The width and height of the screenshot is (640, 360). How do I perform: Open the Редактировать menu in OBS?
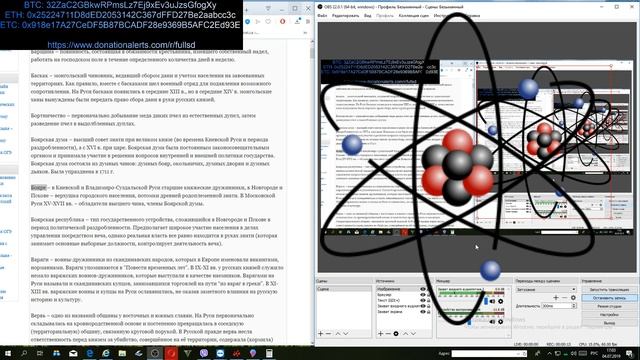pos(345,16)
